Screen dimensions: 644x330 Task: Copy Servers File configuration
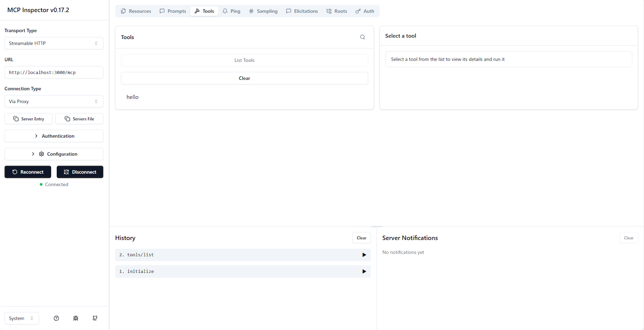(x=79, y=119)
